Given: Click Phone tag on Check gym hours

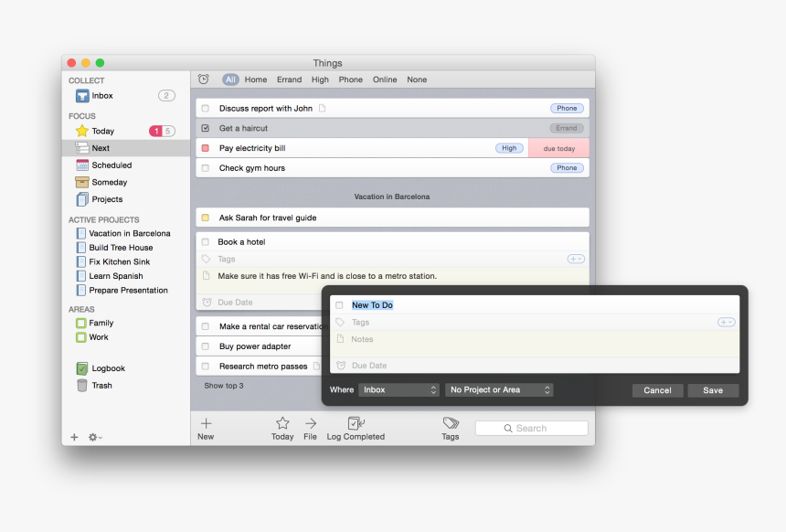Looking at the screenshot, I should (567, 168).
